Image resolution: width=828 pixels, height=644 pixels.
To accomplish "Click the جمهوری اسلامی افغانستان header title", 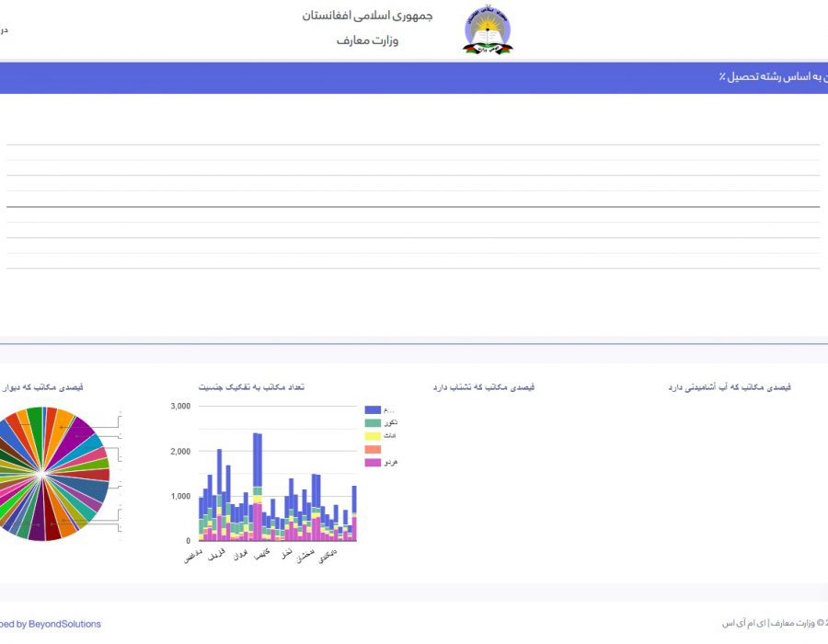I will [x=367, y=16].
